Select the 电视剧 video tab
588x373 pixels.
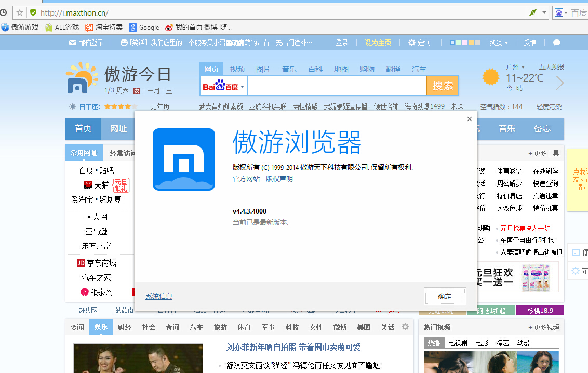click(458, 343)
